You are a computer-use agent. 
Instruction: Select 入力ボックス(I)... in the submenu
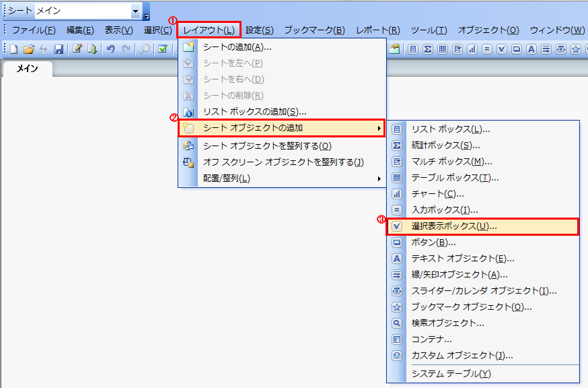(x=483, y=210)
